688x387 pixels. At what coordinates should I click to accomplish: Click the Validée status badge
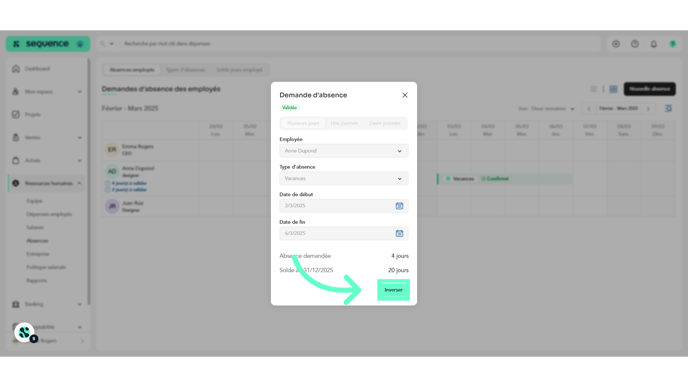pos(289,108)
